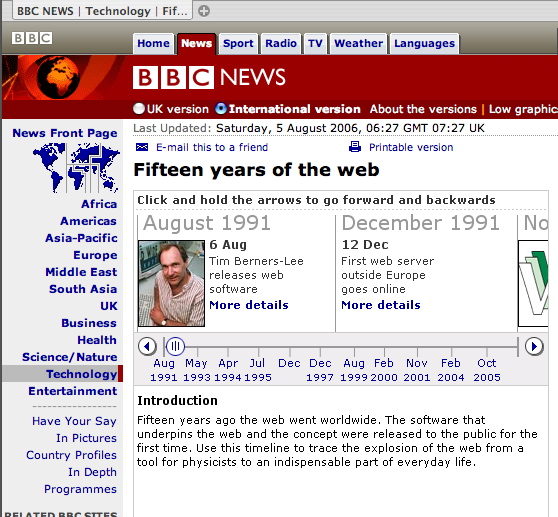Open Health section
Screen dimensions: 558x517
tap(97, 340)
